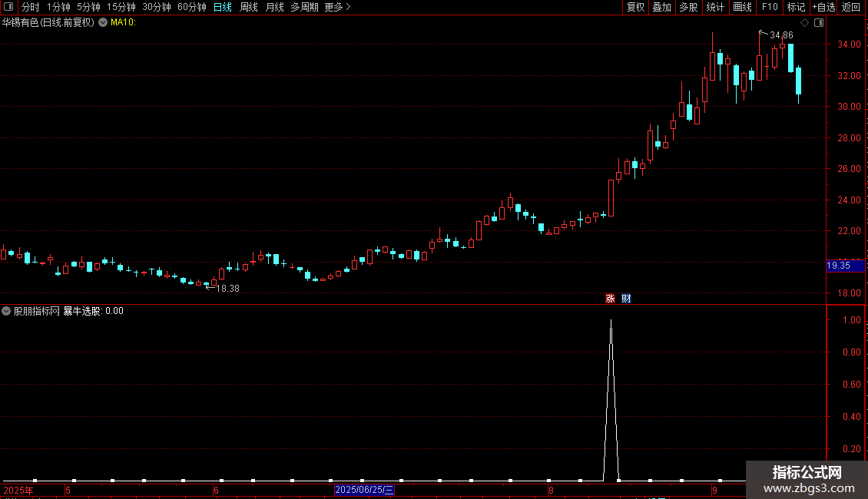The height and width of the screenshot is (499, 868).
Task: Expand the 更多 periods menu
Action: click(x=338, y=7)
